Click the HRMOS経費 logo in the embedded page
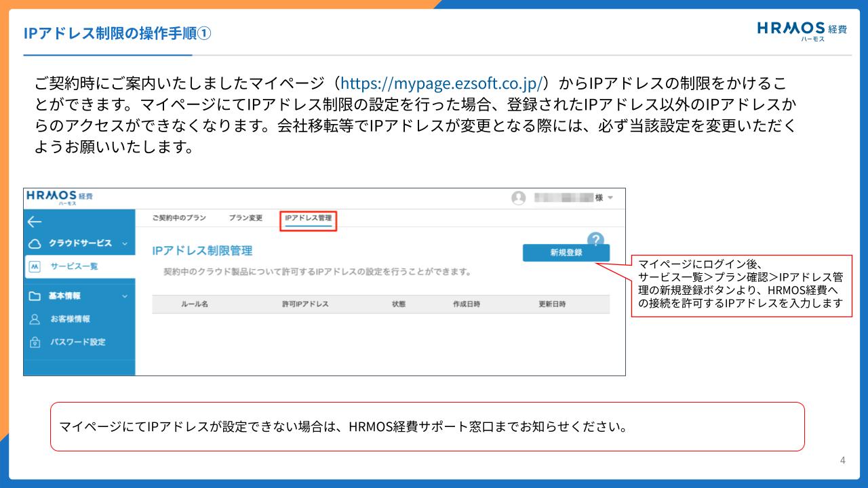This screenshot has width=868, height=488. pyautogui.click(x=60, y=197)
